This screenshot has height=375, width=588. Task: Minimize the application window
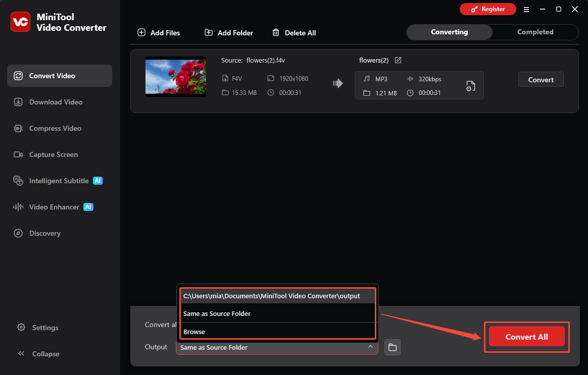542,10
